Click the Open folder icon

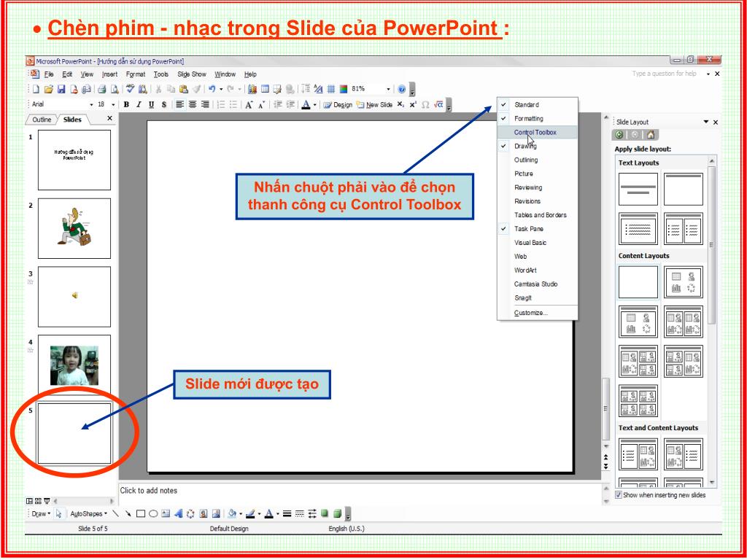49,89
